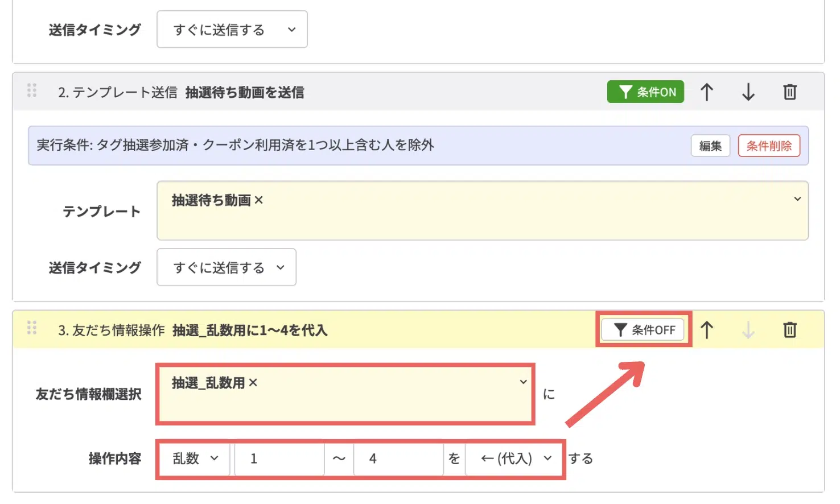Remove 抽選_乱数用 from friend info field
Image resolution: width=840 pixels, height=504 pixels.
coord(253,383)
